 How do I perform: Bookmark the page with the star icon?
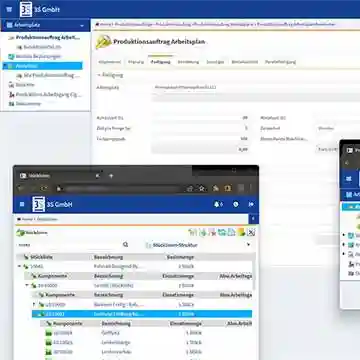click(x=201, y=189)
